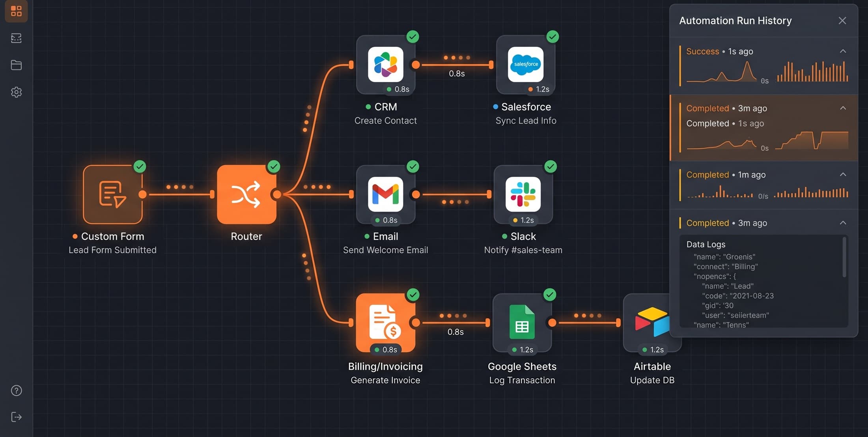Click the "Lead Form Submitted" label
This screenshot has height=437, width=868.
point(113,250)
